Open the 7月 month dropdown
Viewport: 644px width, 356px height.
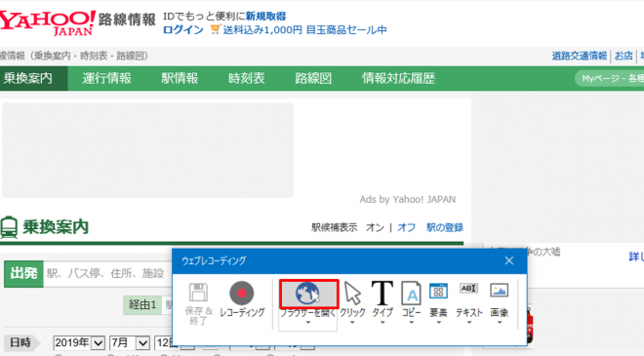pyautogui.click(x=130, y=342)
